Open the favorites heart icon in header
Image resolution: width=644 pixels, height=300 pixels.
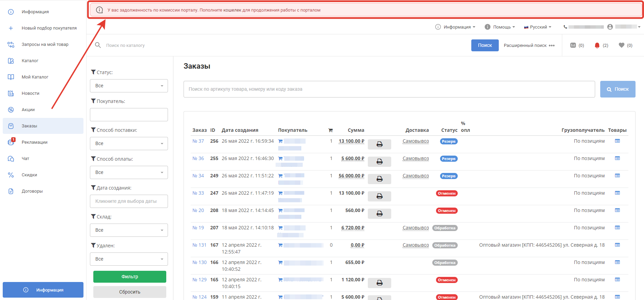tap(621, 45)
